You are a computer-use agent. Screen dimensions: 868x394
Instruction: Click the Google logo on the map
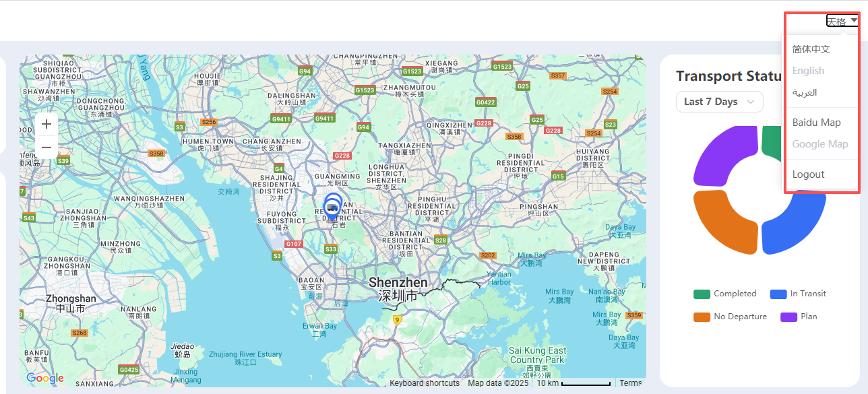point(45,378)
